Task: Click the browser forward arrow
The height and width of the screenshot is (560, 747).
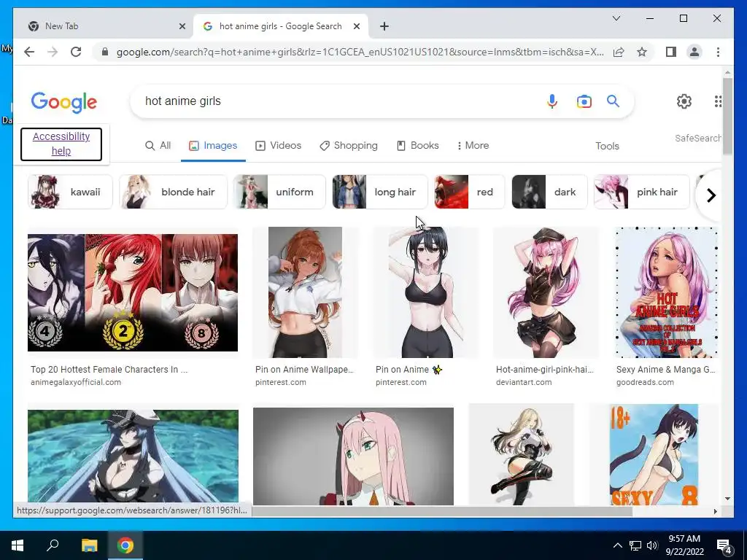Action: click(53, 52)
